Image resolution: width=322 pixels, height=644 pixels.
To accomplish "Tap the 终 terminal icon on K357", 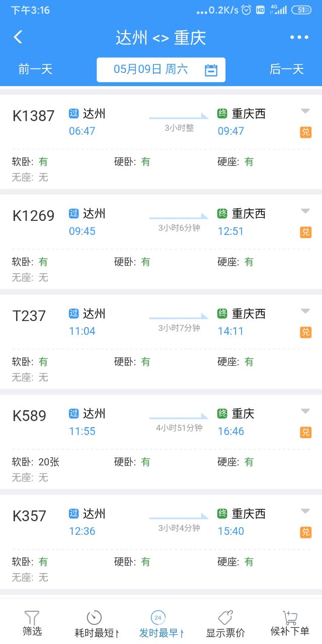I will [x=222, y=514].
